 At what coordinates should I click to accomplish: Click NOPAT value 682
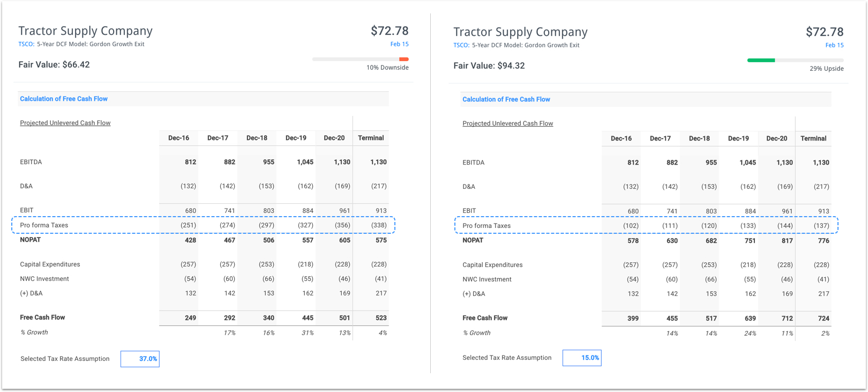tap(711, 241)
